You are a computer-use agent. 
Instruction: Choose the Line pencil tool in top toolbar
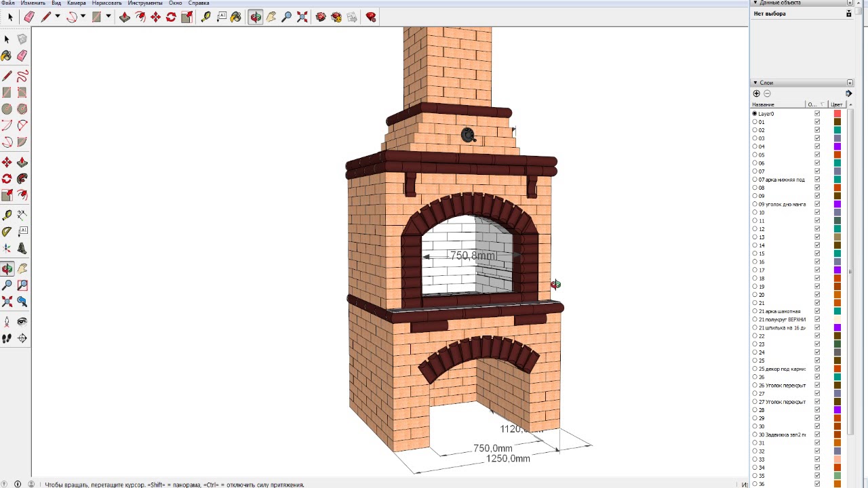45,17
